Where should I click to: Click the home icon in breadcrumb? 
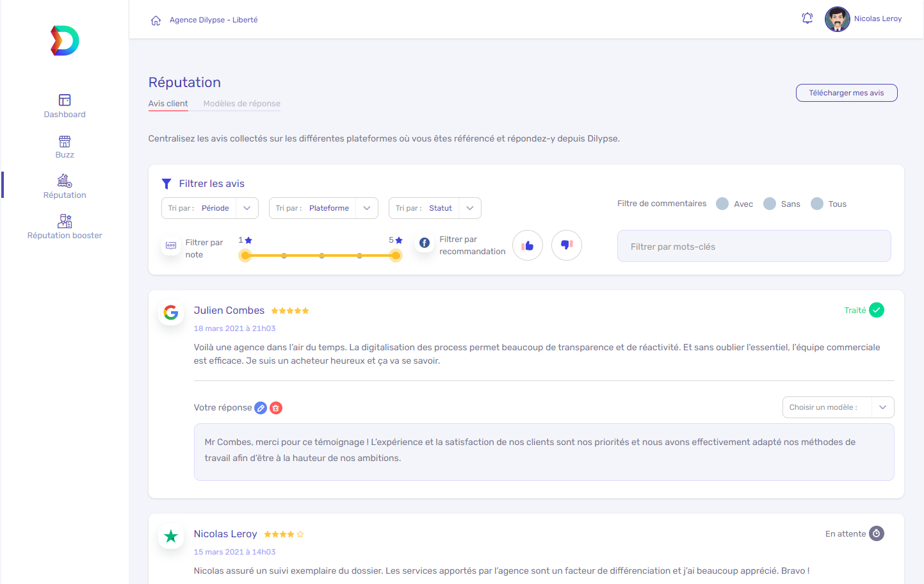[156, 20]
